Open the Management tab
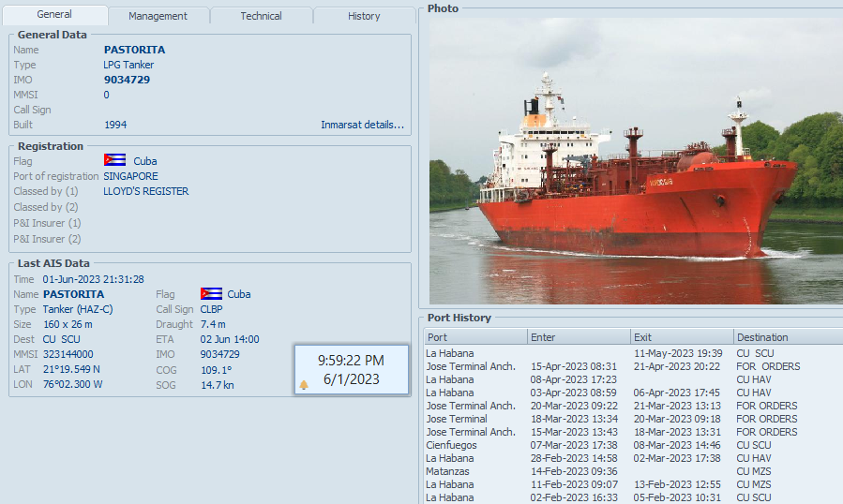 tap(158, 16)
